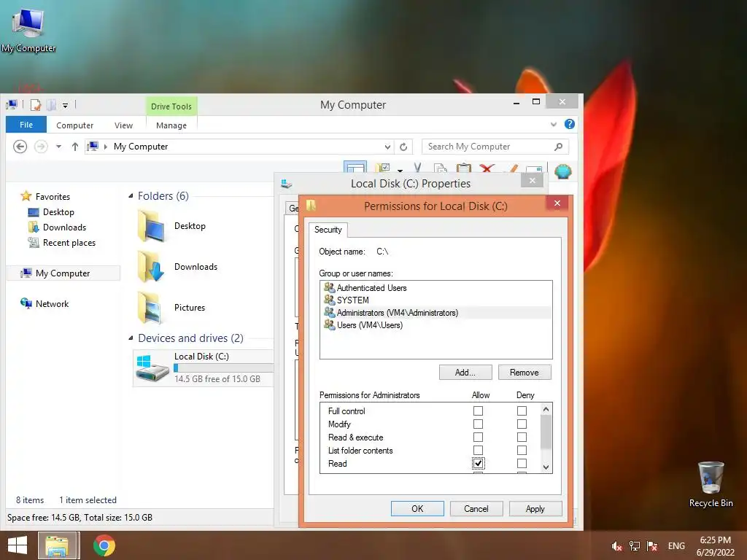Switch to the Computer ribbon tab

75,125
